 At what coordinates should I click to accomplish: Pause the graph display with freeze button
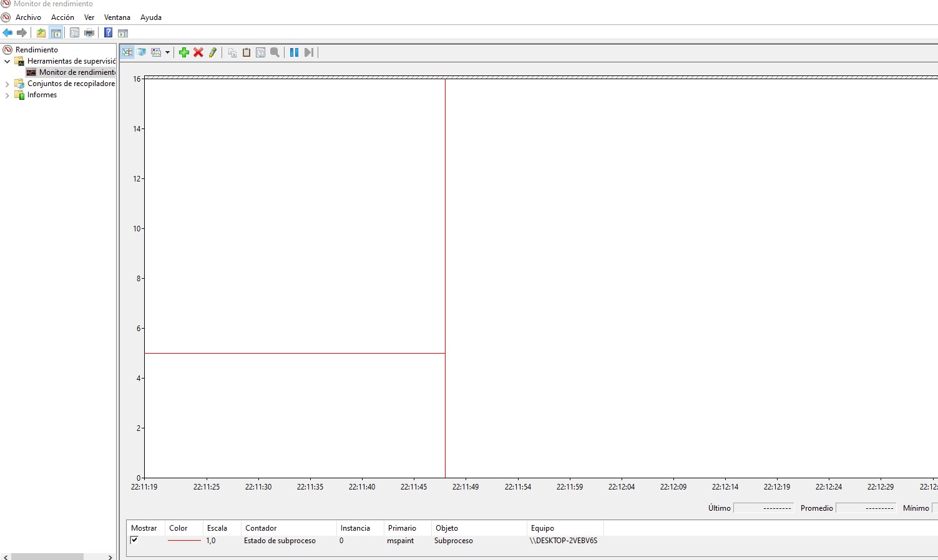coord(294,52)
